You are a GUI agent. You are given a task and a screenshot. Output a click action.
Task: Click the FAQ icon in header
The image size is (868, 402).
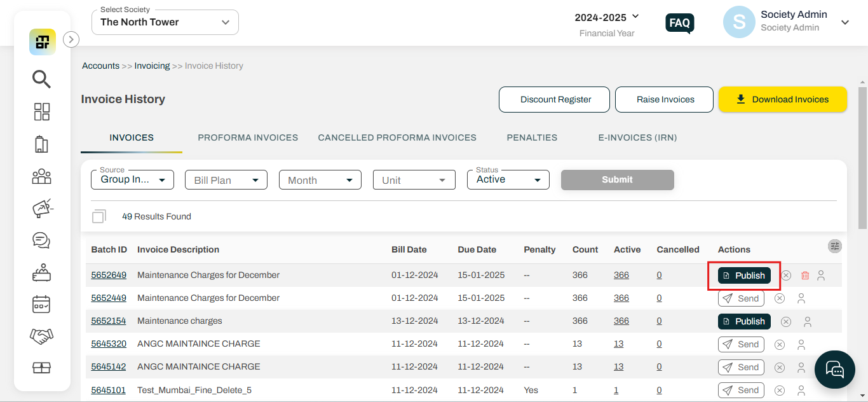tap(679, 24)
